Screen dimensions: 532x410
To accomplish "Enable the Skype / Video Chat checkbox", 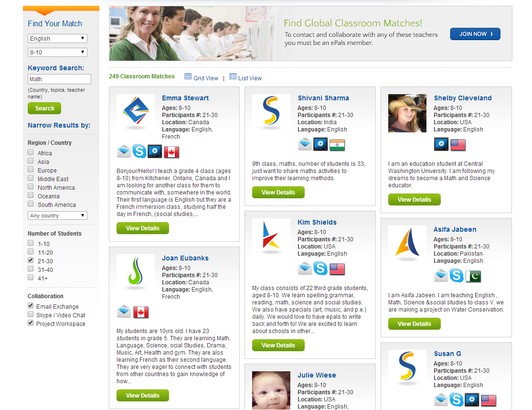I will coord(31,314).
